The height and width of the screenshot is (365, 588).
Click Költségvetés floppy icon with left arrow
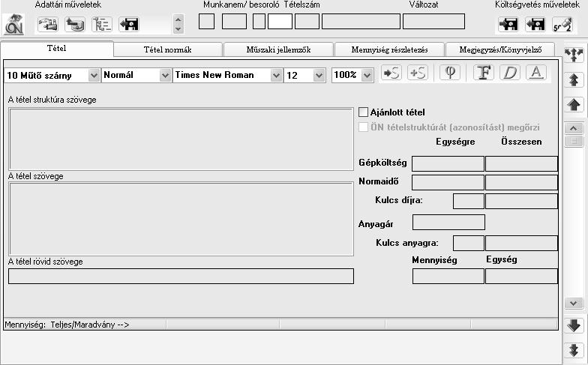535,24
